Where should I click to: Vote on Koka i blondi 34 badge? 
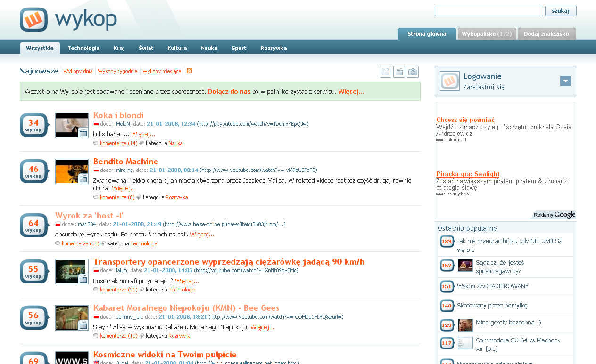(x=34, y=125)
